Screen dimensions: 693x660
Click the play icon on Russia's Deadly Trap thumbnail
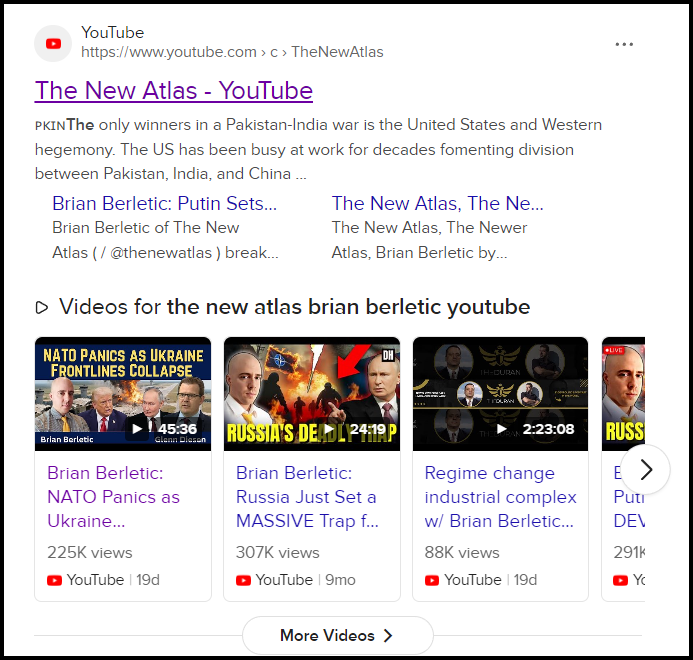(328, 428)
